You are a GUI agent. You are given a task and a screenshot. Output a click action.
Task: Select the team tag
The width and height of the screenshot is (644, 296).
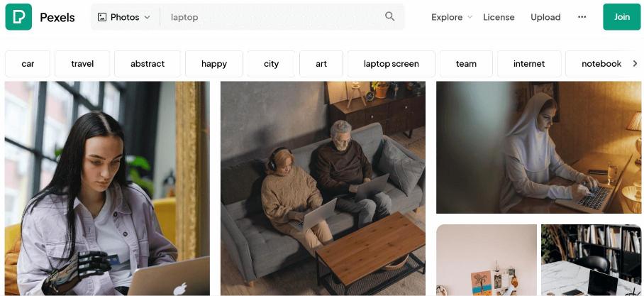point(466,64)
